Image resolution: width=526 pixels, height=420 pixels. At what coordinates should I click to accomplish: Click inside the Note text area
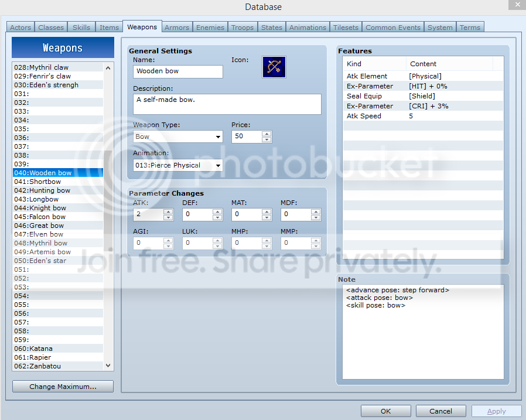pos(423,332)
